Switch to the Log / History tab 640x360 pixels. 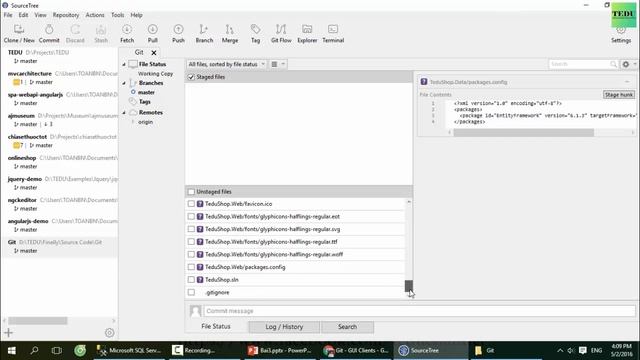coord(284,327)
